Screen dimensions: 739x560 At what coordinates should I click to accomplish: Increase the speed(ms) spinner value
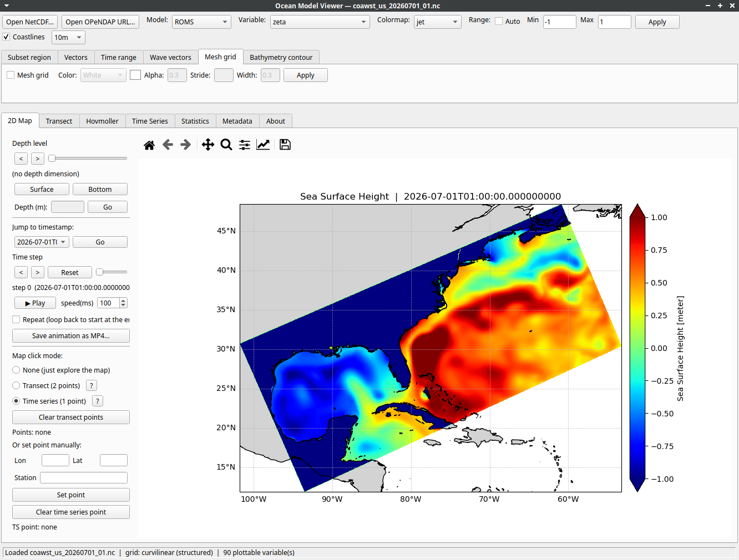(x=123, y=301)
